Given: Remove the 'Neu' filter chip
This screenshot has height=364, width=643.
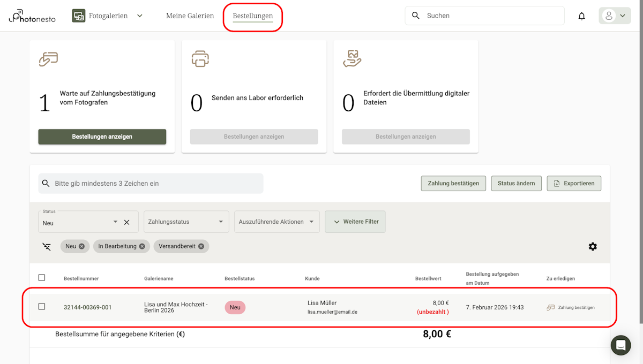Looking at the screenshot, I should [81, 246].
